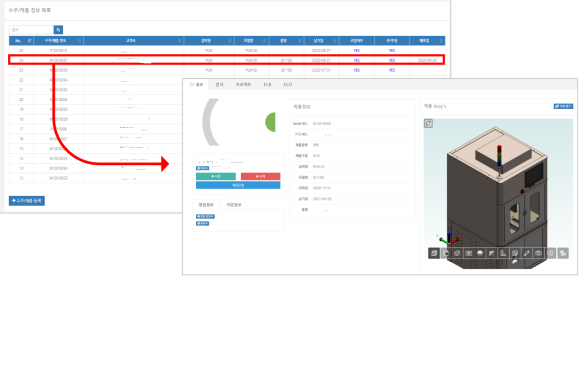580x384 pixels.
Task: Click the magnifier search button above the table
Action: tap(58, 30)
